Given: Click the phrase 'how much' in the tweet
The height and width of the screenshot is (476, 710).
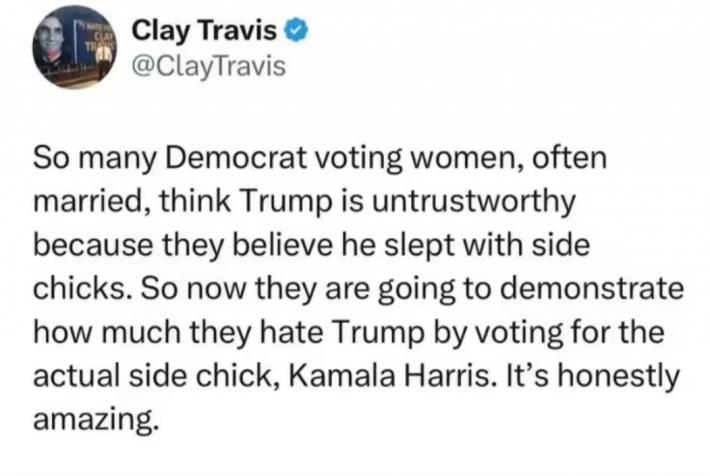Looking at the screenshot, I should coord(107,332).
